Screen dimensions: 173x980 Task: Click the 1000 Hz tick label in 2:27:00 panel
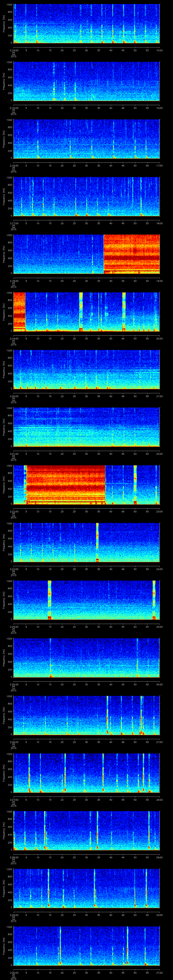pos(9,754)
